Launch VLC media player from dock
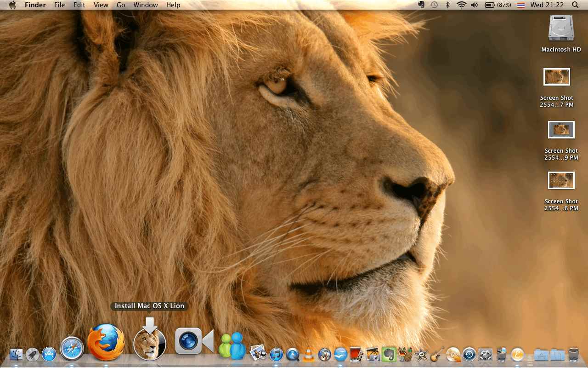This screenshot has height=368, width=588. 309,354
